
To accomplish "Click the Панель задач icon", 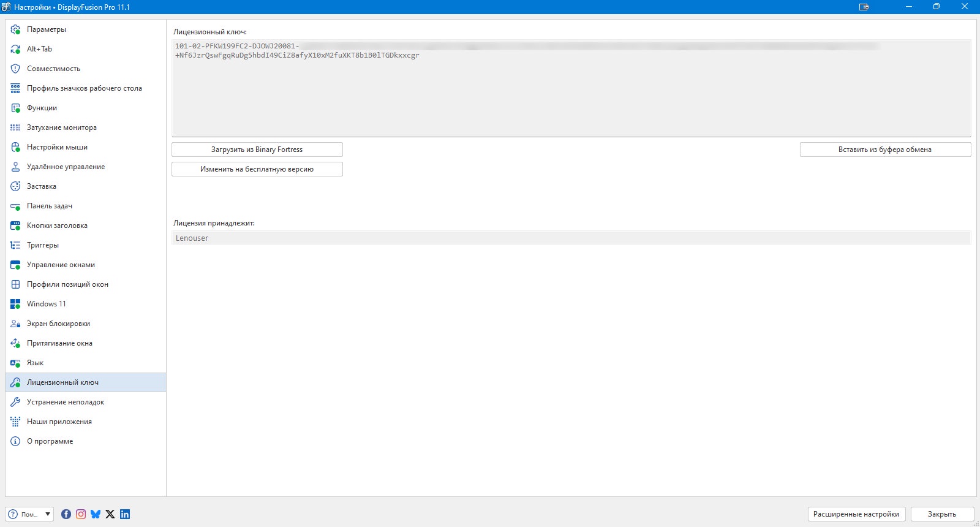I will (x=16, y=206).
